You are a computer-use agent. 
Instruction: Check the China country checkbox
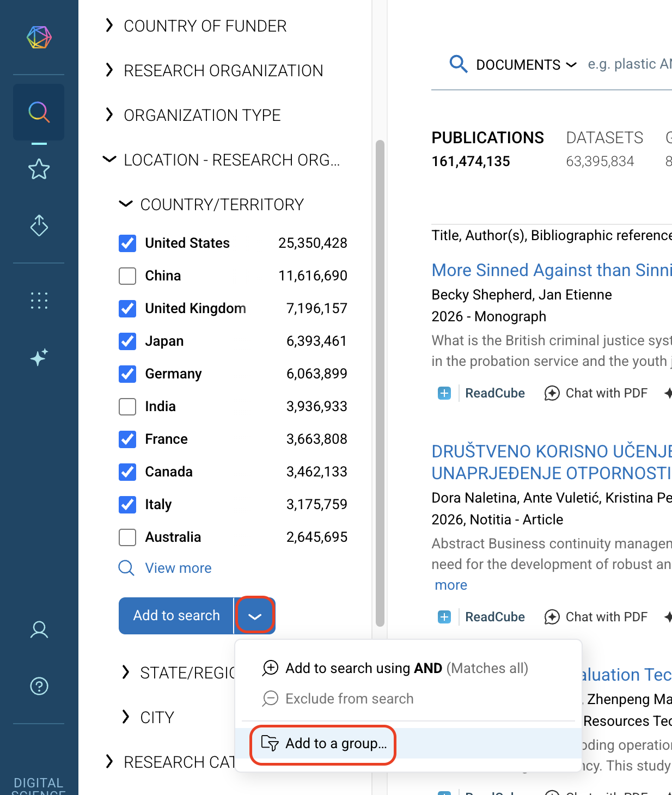coord(127,276)
